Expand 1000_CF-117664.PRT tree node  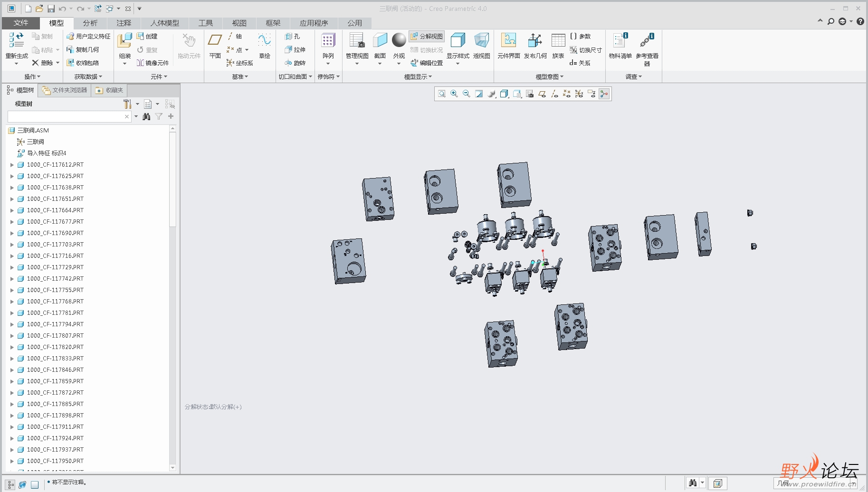[12, 210]
